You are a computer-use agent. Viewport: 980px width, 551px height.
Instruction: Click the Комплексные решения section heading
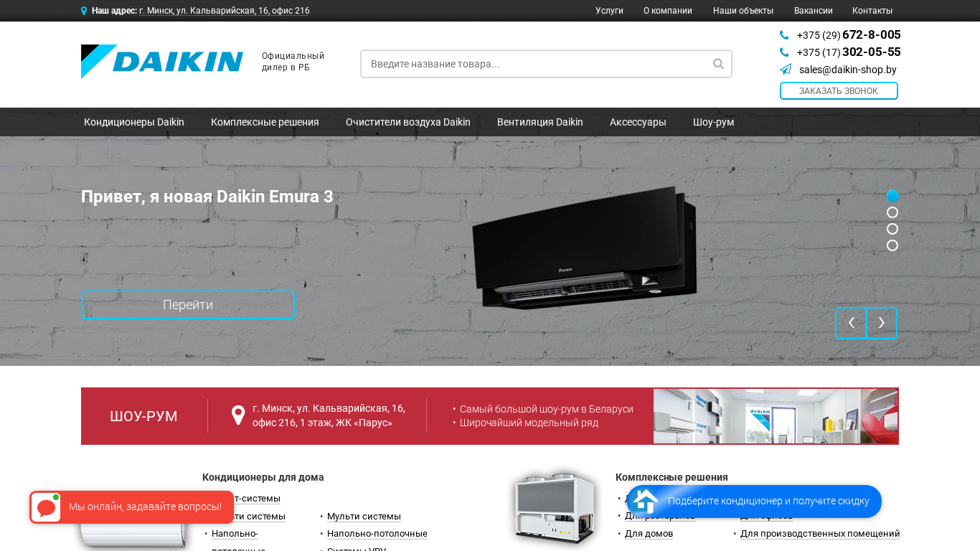672,477
